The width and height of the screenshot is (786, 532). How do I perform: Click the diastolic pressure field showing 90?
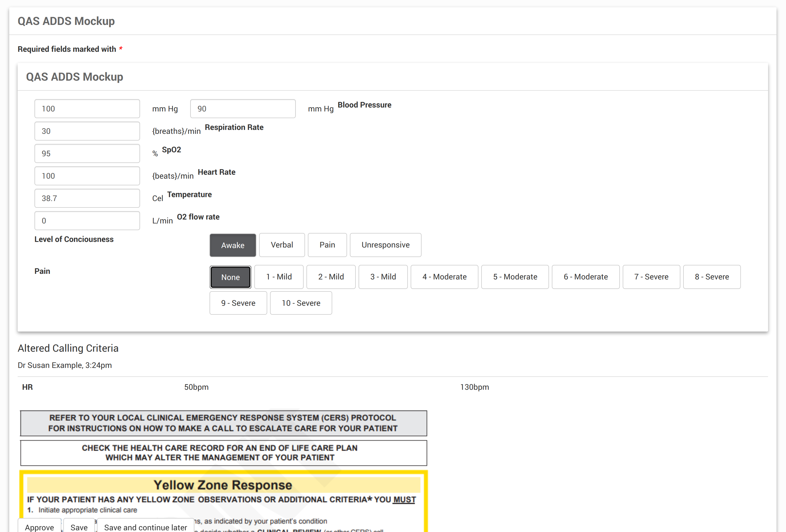[243, 108]
